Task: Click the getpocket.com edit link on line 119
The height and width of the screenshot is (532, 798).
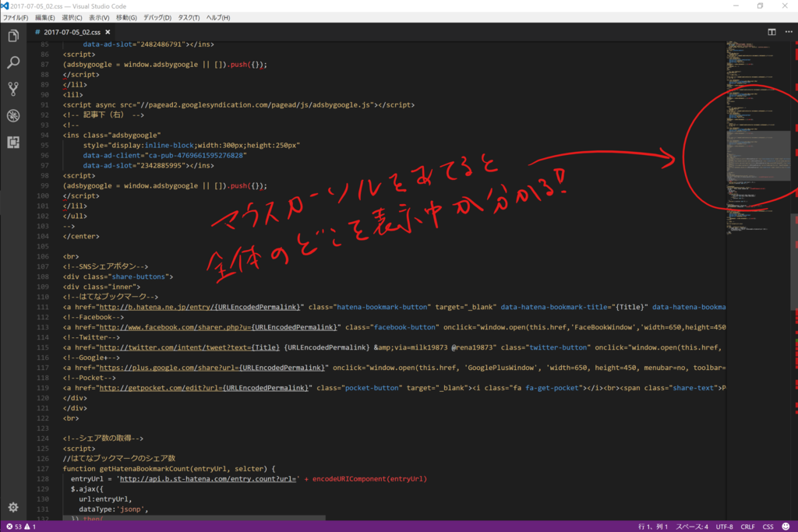Action: [x=203, y=388]
